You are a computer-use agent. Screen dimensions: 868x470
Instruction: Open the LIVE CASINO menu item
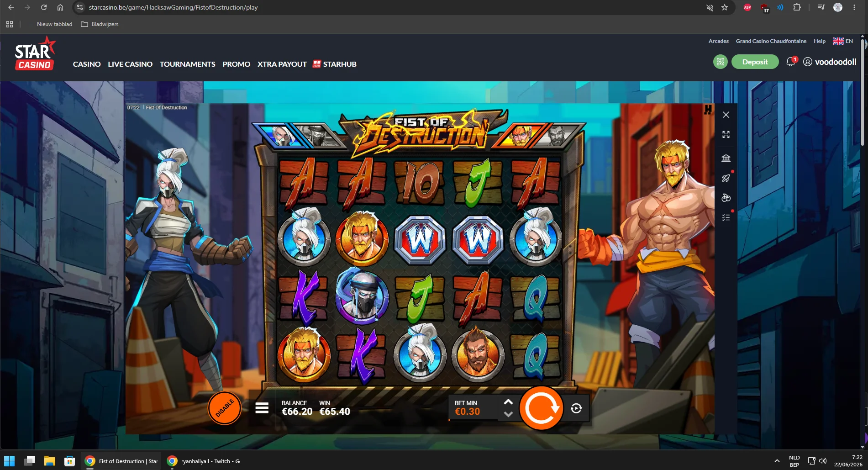[x=130, y=64]
